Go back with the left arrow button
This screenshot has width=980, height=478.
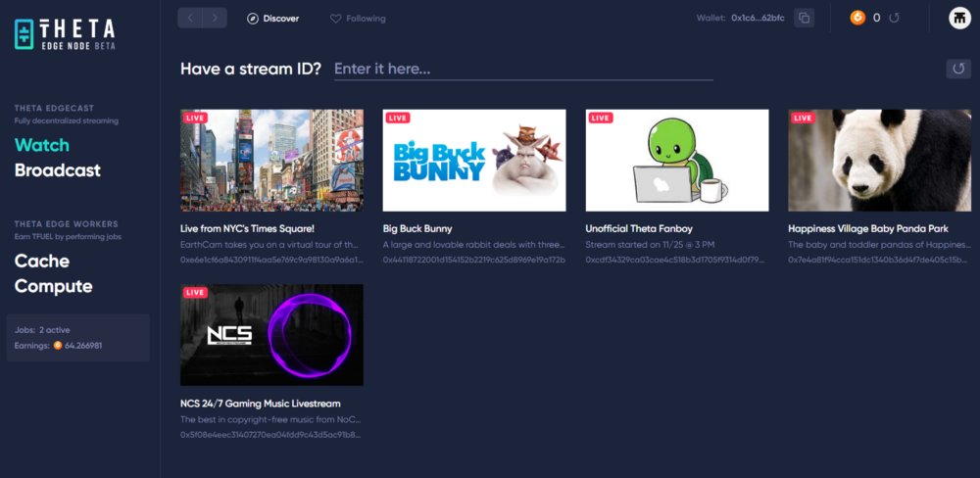(x=190, y=18)
